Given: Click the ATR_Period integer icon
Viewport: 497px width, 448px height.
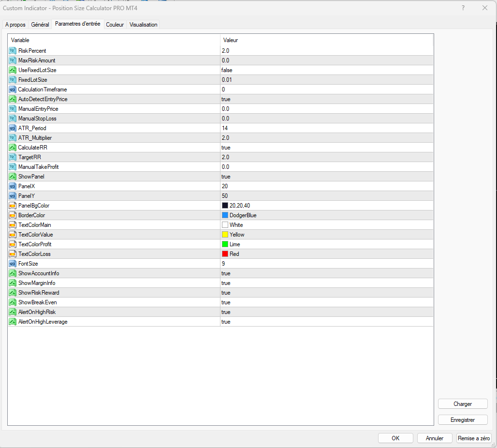Looking at the screenshot, I should [13, 128].
